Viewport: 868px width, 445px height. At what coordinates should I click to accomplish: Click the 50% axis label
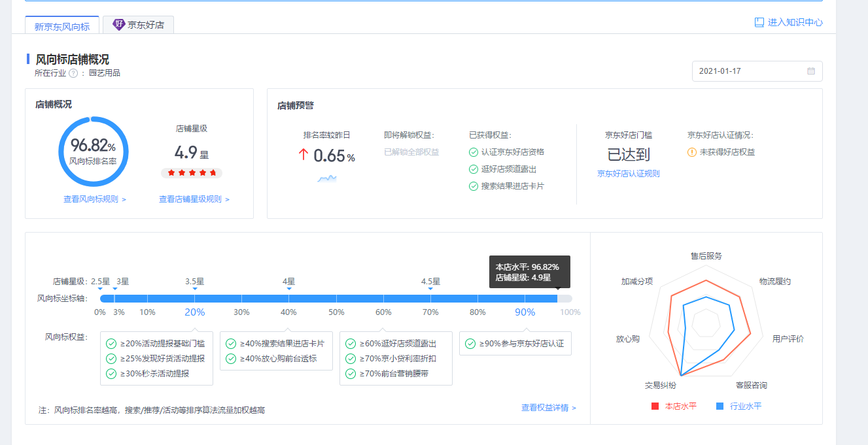[x=336, y=312]
